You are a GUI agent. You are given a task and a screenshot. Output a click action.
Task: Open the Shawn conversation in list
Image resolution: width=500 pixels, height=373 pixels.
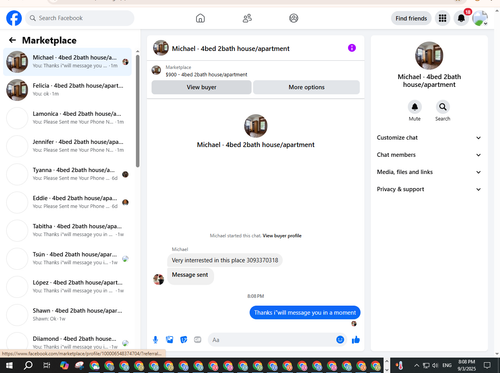tap(67, 314)
